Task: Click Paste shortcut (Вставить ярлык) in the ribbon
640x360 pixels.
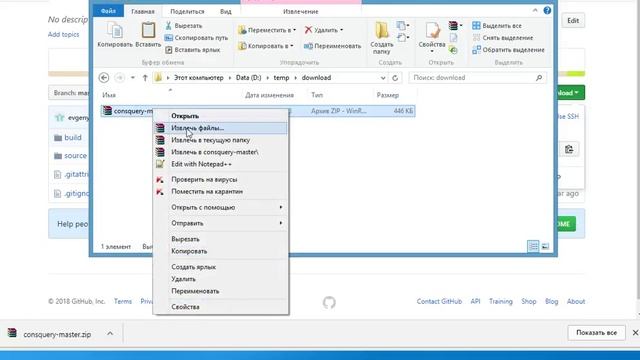Action: [x=193, y=50]
